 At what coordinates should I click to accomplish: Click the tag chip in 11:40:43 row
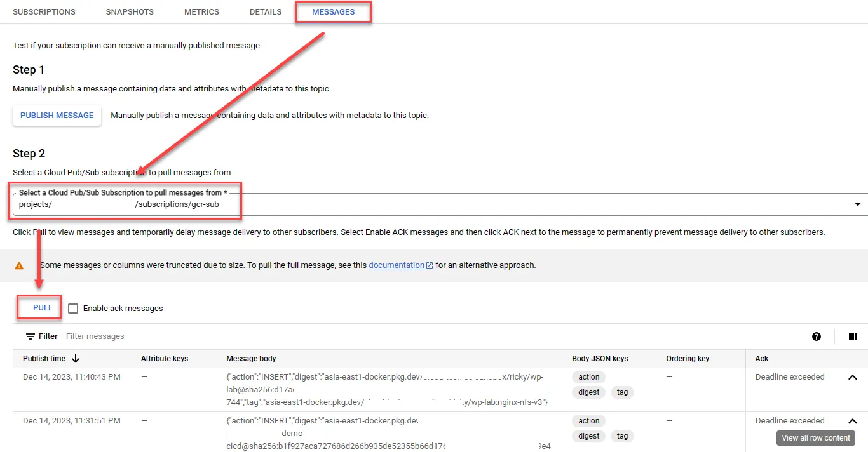[622, 392]
